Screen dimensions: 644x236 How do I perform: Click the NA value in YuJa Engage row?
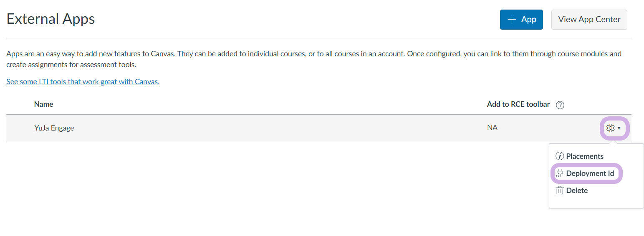(x=492, y=128)
